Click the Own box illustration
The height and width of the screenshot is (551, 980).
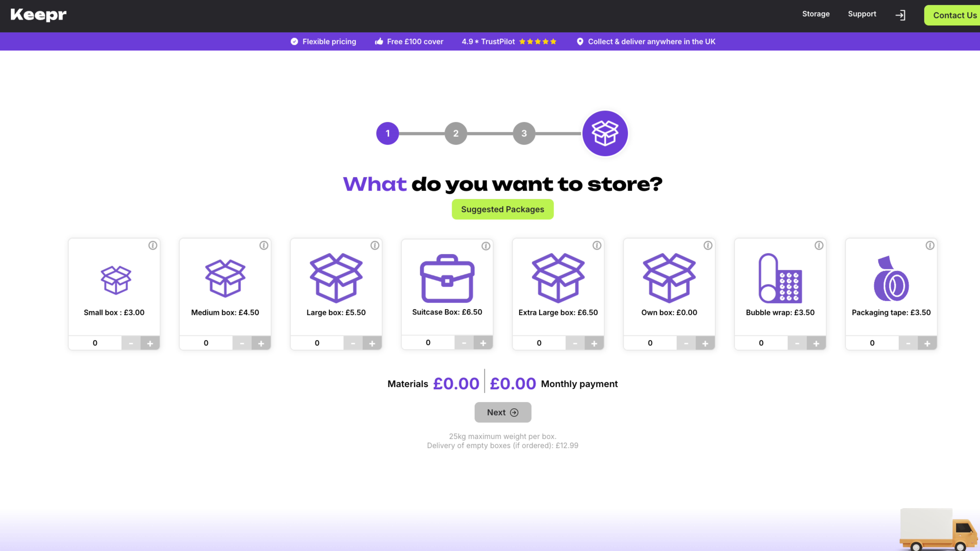669,278
